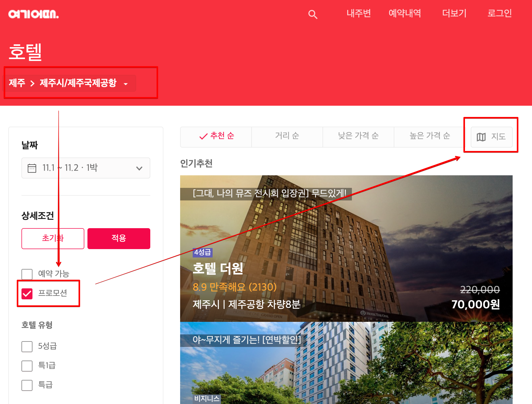
Task: Select the 거리 순 sort tab
Action: (287, 137)
